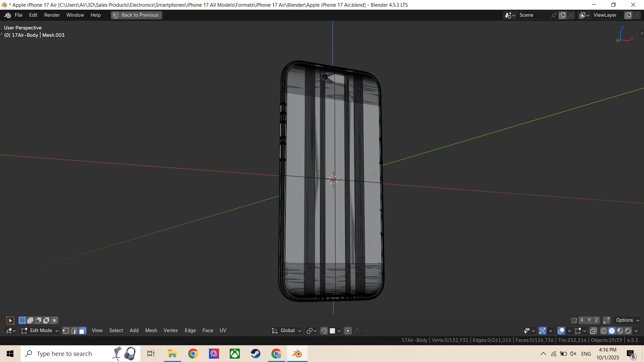Switch to edge select mode

pyautogui.click(x=74, y=331)
